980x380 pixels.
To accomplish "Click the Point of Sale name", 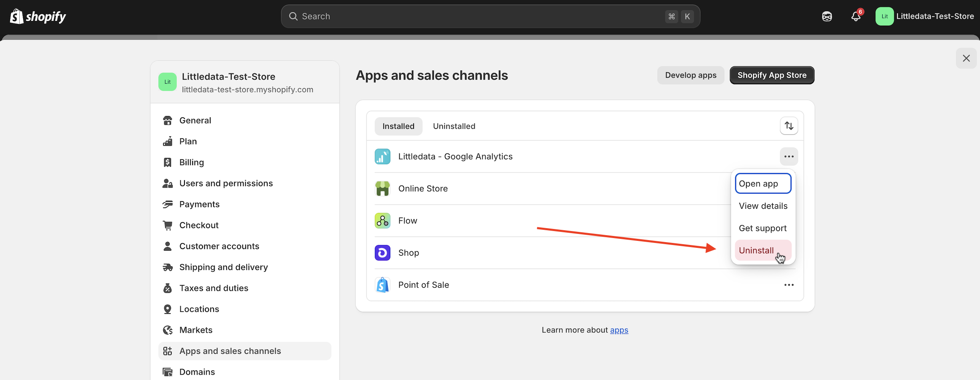I will tap(423, 285).
